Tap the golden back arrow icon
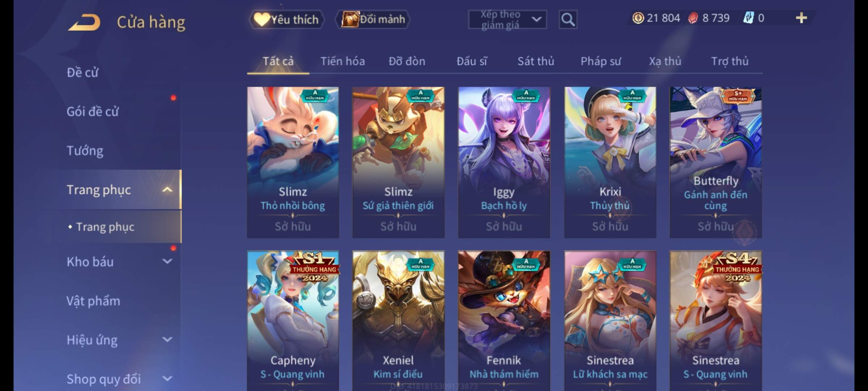The width and height of the screenshot is (868, 391). (x=84, y=22)
